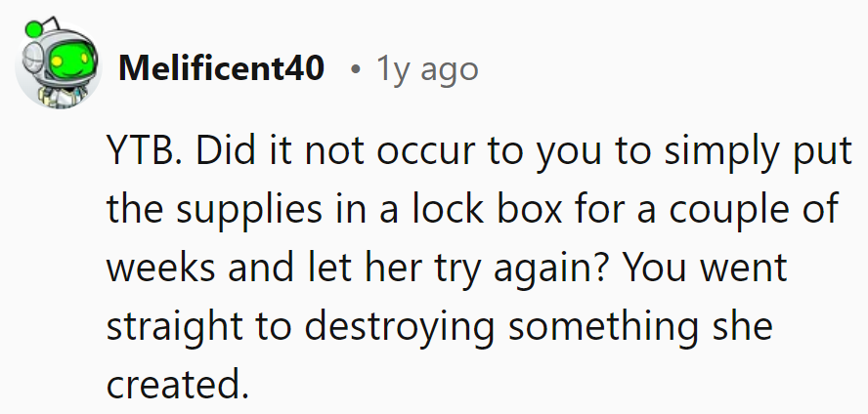Click the phrase "lock box" in comment

[486, 210]
